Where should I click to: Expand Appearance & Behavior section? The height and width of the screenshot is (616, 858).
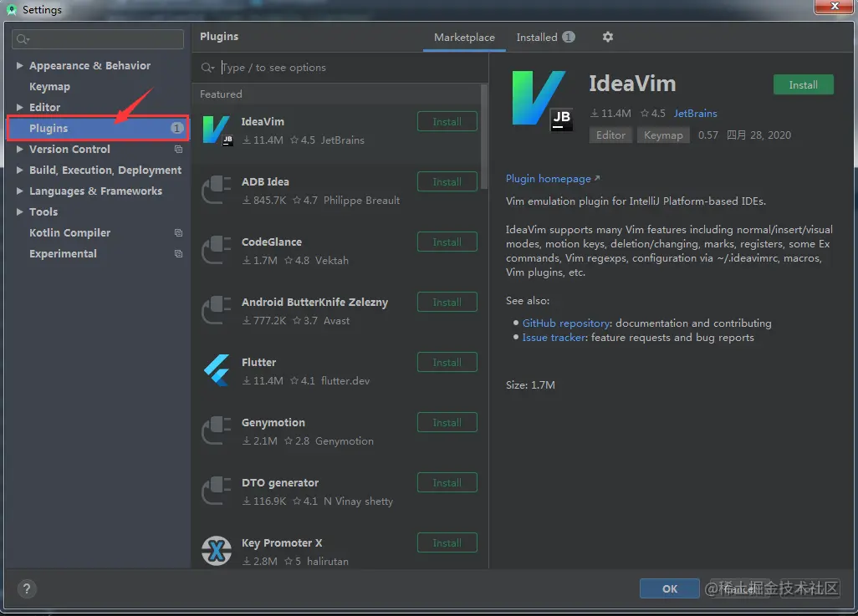tap(20, 66)
